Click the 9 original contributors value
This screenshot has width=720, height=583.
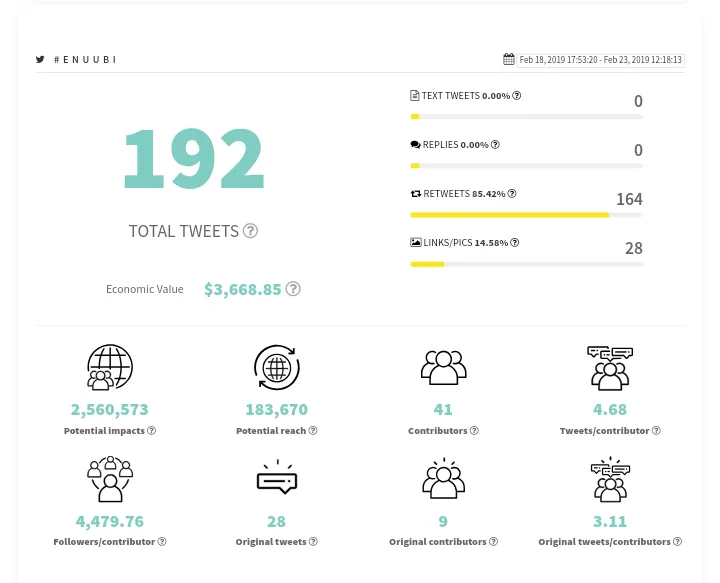pyautogui.click(x=443, y=521)
